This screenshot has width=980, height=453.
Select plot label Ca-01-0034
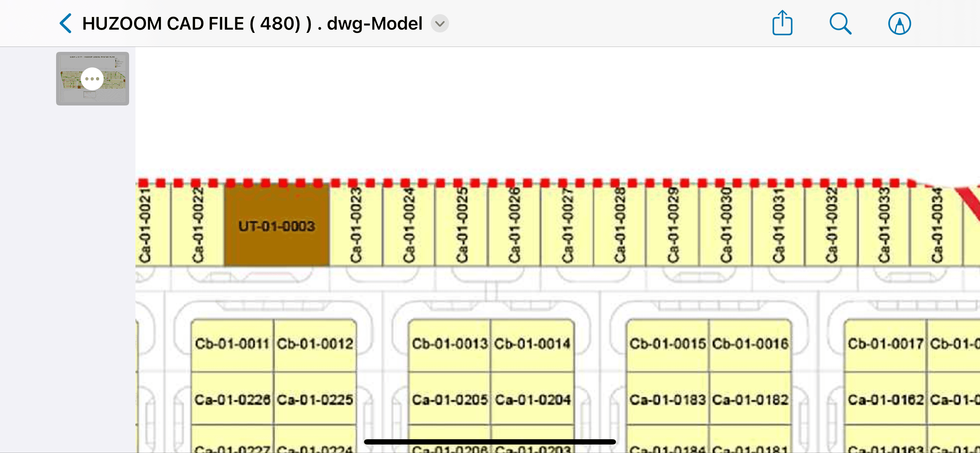pyautogui.click(x=937, y=225)
